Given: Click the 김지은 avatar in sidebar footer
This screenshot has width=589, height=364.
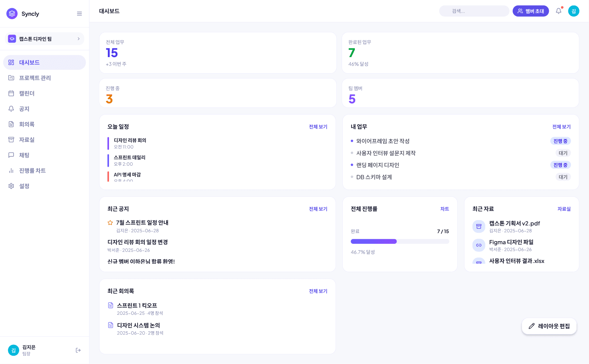Looking at the screenshot, I should click(14, 350).
